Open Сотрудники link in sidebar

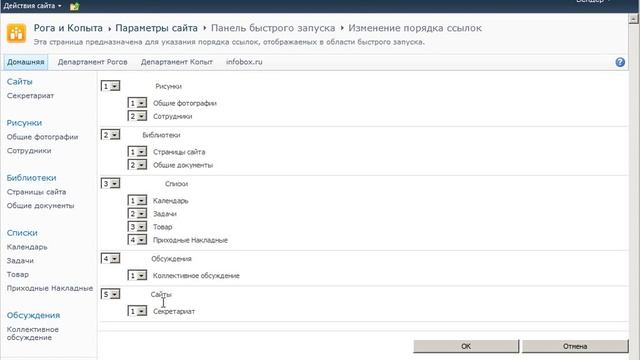pyautogui.click(x=29, y=151)
